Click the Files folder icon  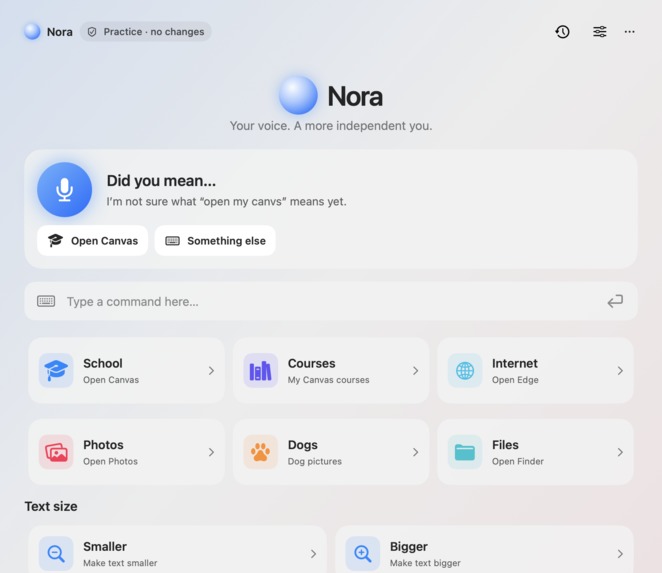pos(465,452)
